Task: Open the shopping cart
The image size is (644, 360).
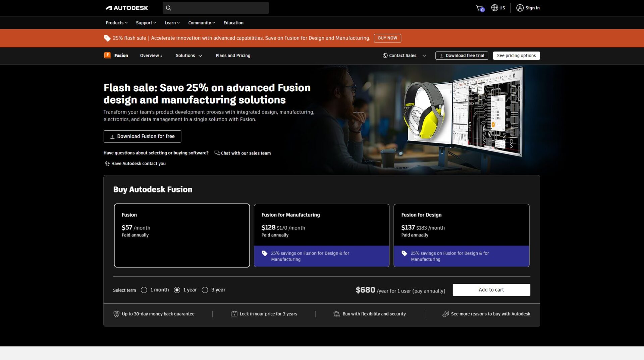Action: 479,8
